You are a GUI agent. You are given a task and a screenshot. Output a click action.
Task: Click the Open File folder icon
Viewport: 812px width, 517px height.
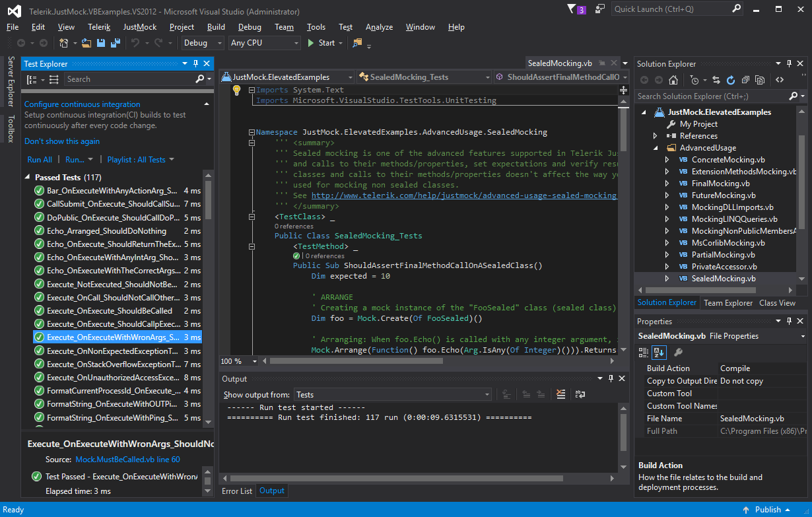point(86,43)
